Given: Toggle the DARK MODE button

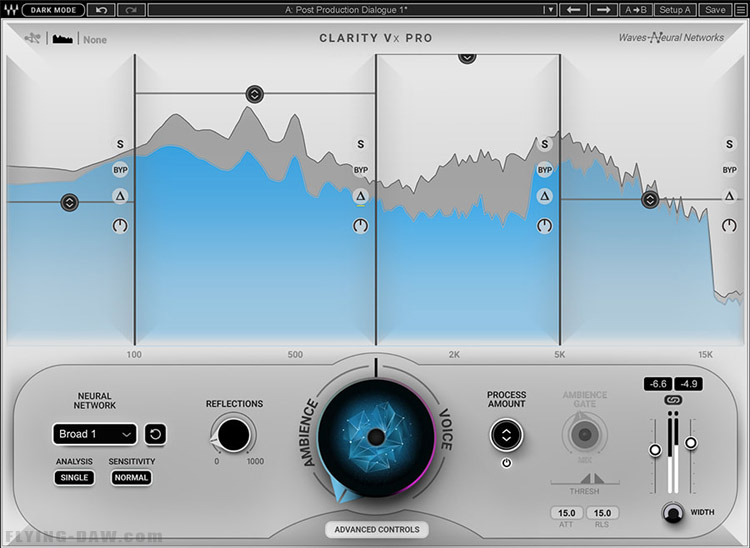Looking at the screenshot, I should click(53, 10).
